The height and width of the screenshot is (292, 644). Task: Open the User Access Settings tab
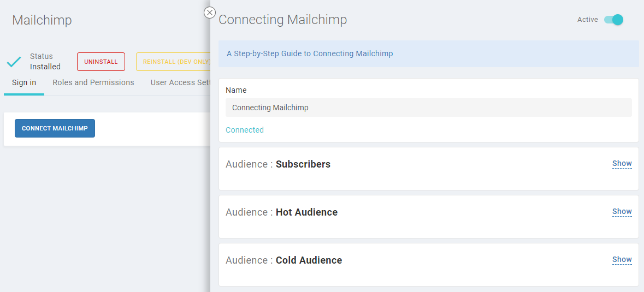coord(180,83)
